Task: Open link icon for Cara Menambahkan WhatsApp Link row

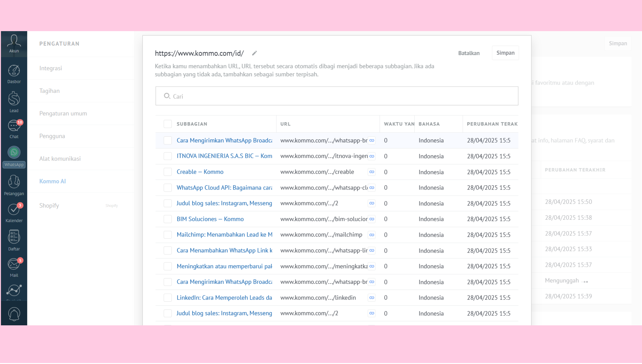Action: point(372,251)
